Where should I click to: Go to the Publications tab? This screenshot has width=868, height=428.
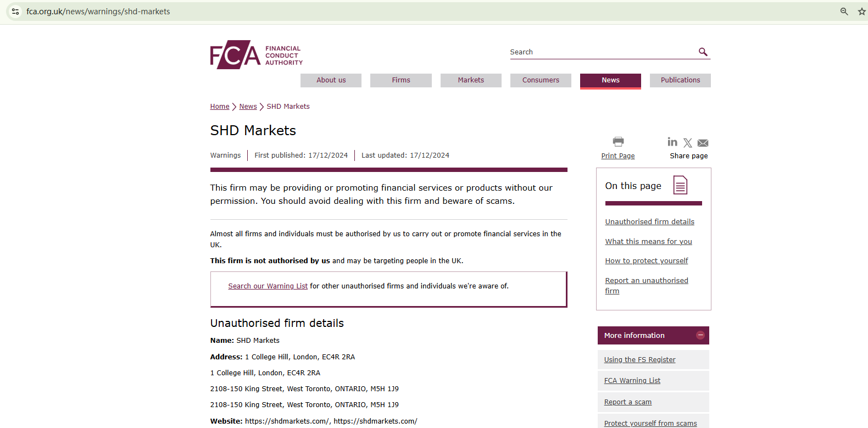pos(680,80)
